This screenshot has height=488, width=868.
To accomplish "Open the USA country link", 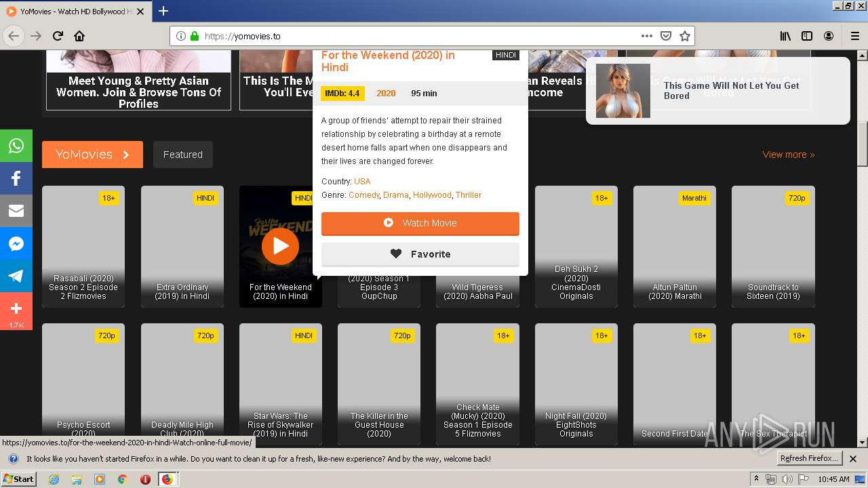I will [362, 181].
